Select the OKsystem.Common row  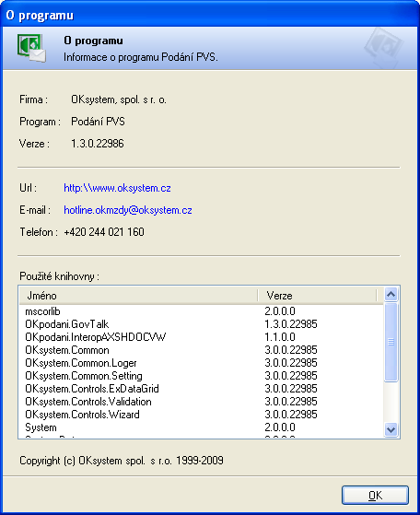(201, 350)
